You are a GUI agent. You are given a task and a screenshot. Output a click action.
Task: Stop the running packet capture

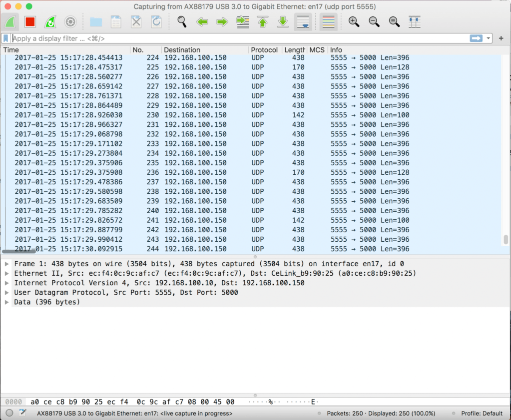30,22
